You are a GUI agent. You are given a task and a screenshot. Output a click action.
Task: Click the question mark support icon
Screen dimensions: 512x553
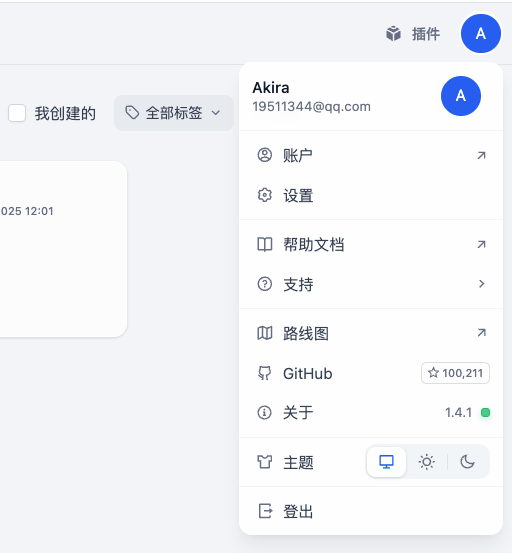[264, 284]
